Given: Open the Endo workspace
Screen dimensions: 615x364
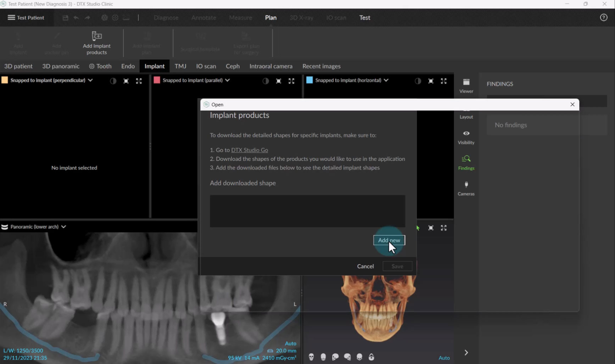Looking at the screenshot, I should point(128,66).
